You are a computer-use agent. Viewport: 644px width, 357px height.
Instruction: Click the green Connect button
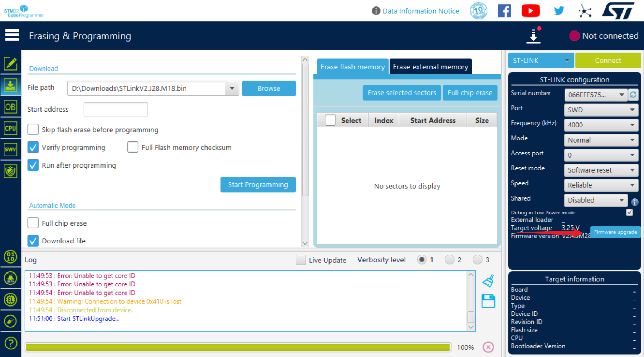608,60
